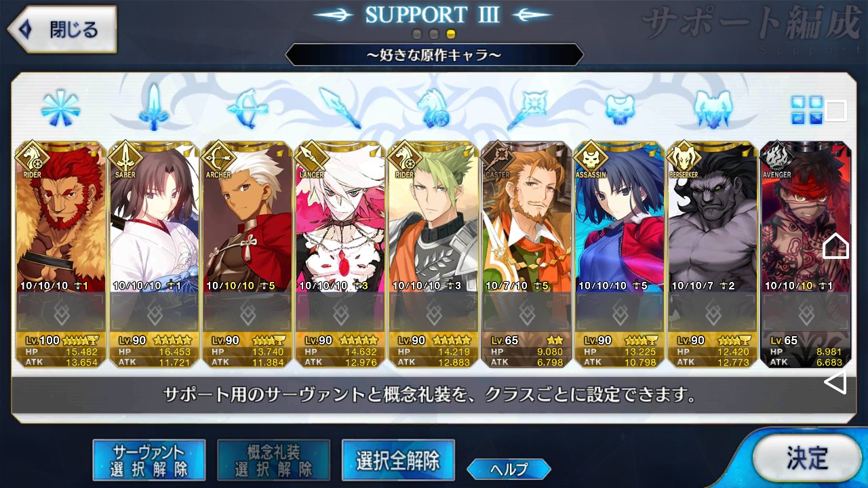
Task: Click the 選択全解除 button
Action: point(398,460)
